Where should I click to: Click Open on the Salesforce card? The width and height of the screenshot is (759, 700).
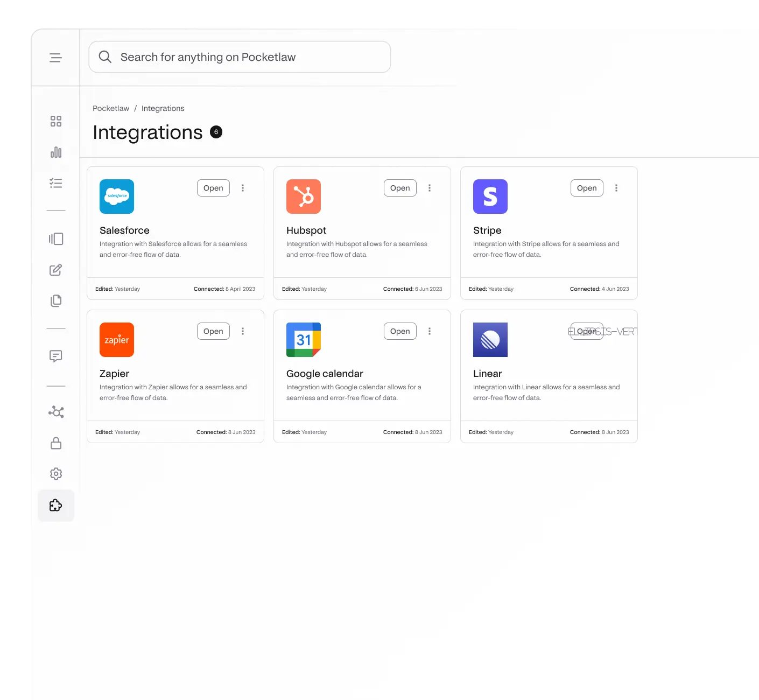click(x=213, y=188)
